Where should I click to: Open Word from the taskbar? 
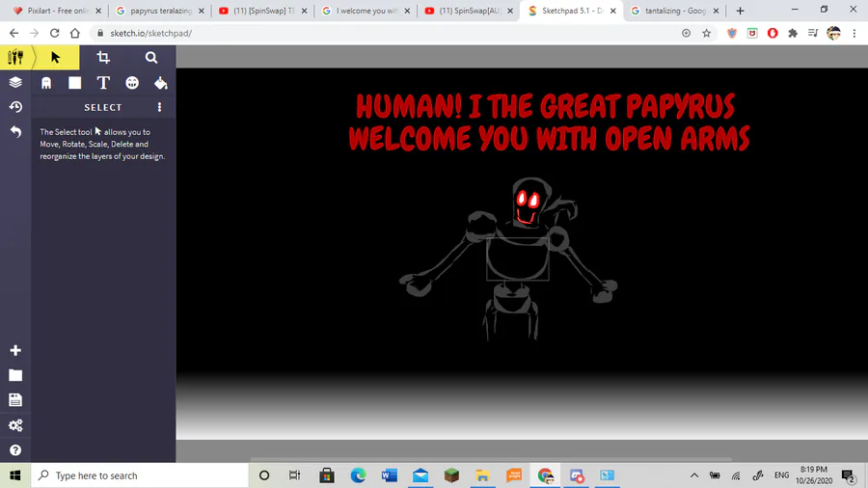390,475
